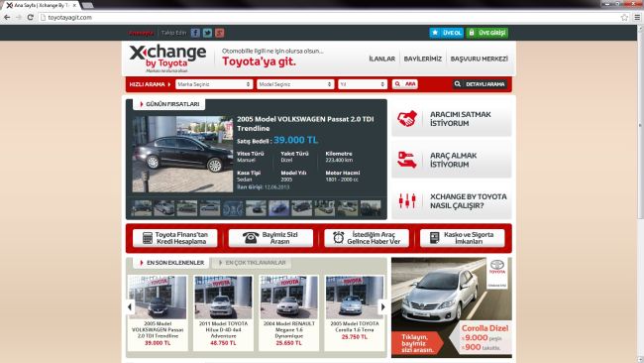Close the Ana Sayfa Xchange browser tab

tap(74, 5)
